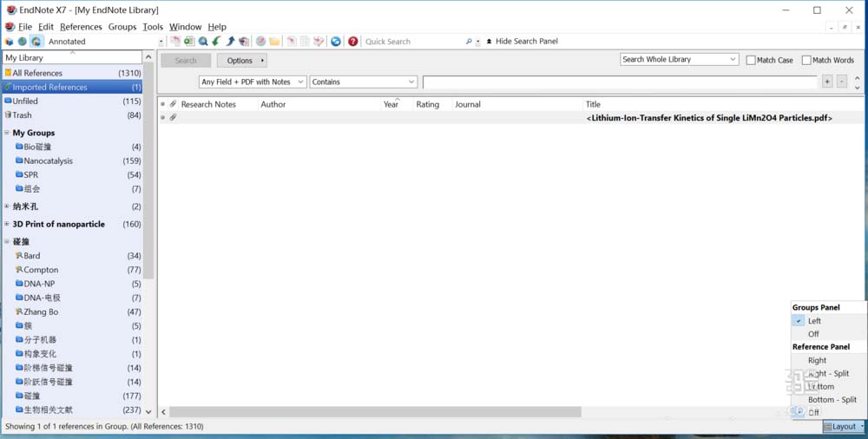Click the Sync Library blue icon
Viewport: 868px width, 439px height.
click(335, 42)
